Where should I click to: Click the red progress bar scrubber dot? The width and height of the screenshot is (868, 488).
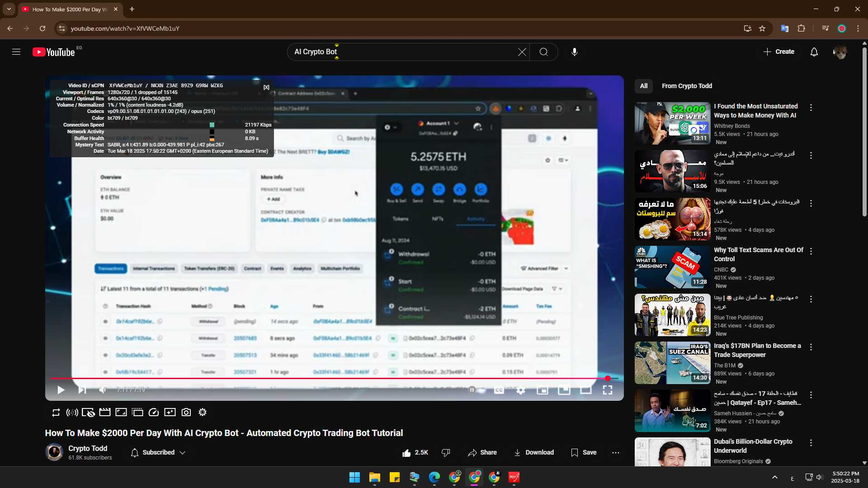608,378
